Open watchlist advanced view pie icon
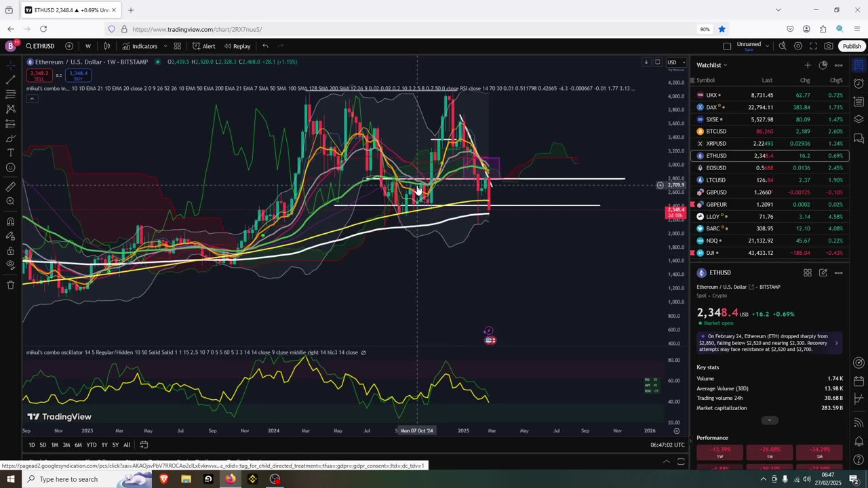The height and width of the screenshot is (488, 868). click(x=823, y=65)
